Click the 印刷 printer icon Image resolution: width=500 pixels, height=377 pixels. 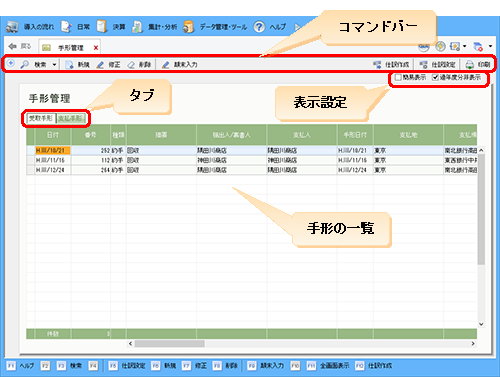(469, 65)
